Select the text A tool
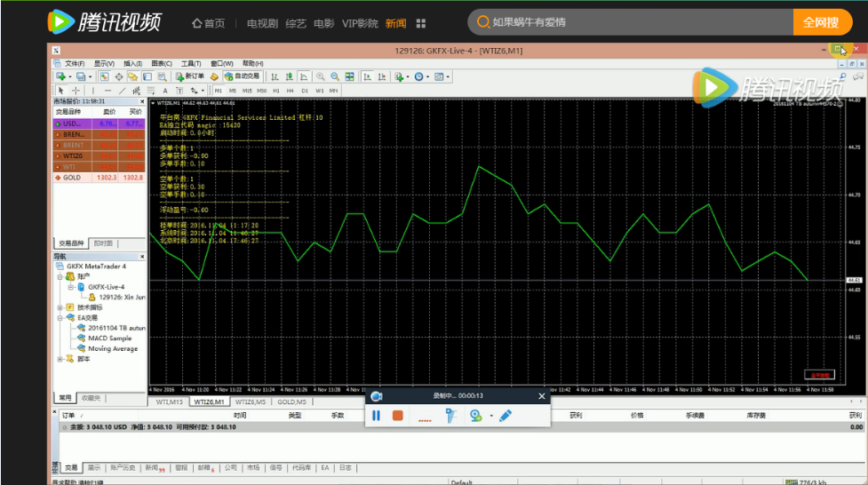The image size is (868, 485). [165, 91]
